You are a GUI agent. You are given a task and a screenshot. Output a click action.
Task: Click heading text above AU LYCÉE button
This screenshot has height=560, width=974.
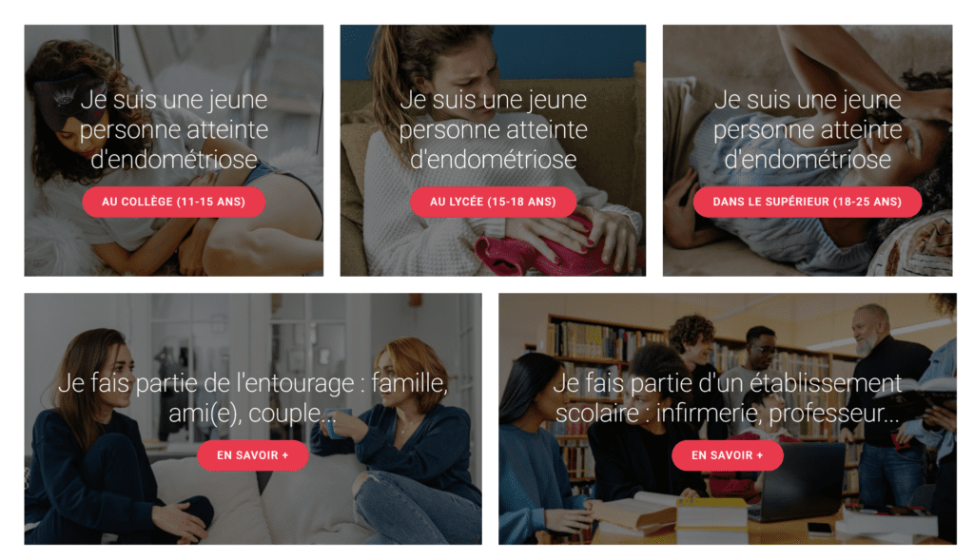494,129
